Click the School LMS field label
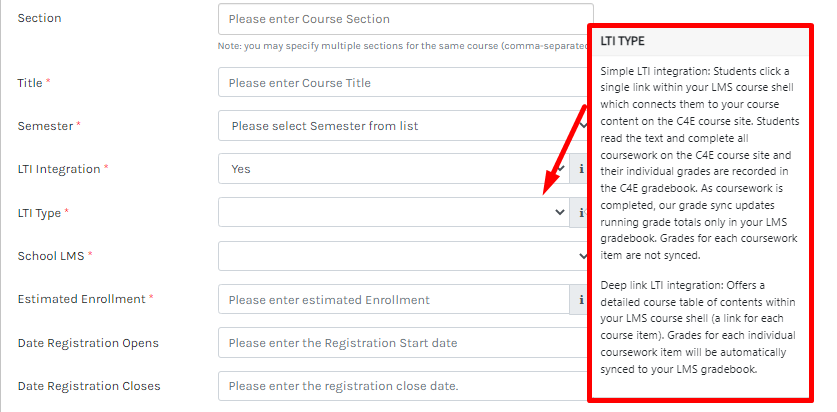The image size is (837, 412). click(51, 256)
